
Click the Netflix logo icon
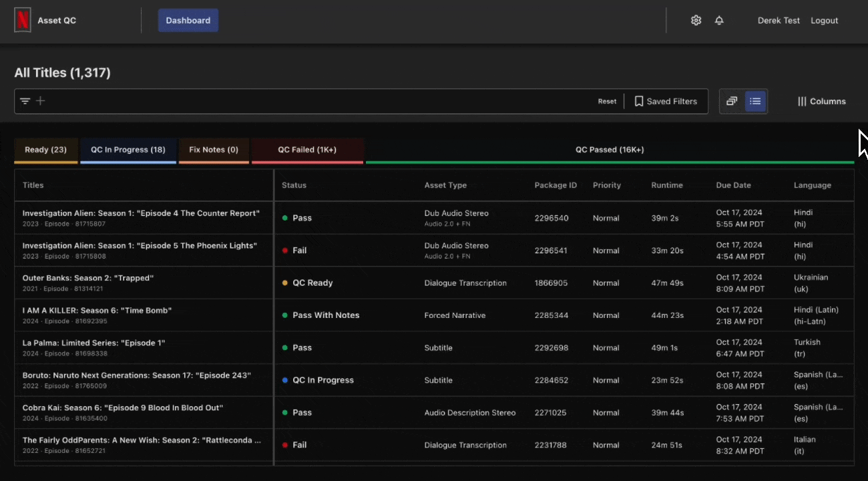[x=23, y=20]
